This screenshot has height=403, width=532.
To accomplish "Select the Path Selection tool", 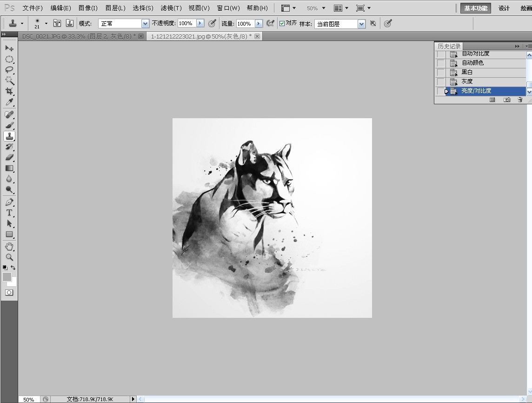I will (9, 223).
